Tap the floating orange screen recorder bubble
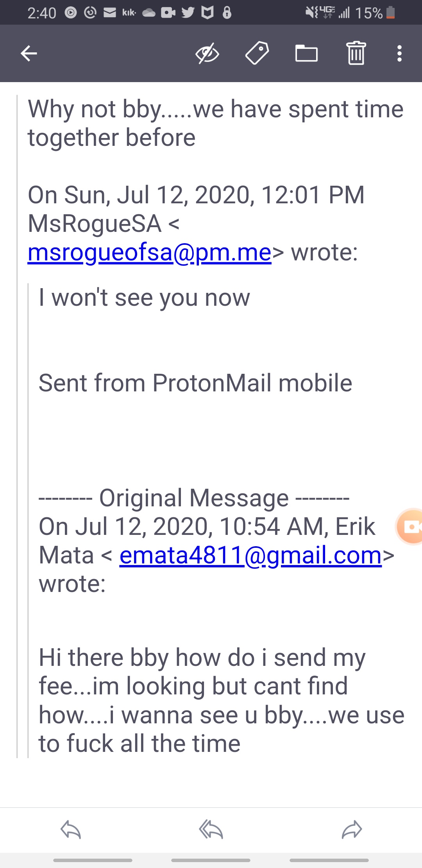 [x=410, y=527]
